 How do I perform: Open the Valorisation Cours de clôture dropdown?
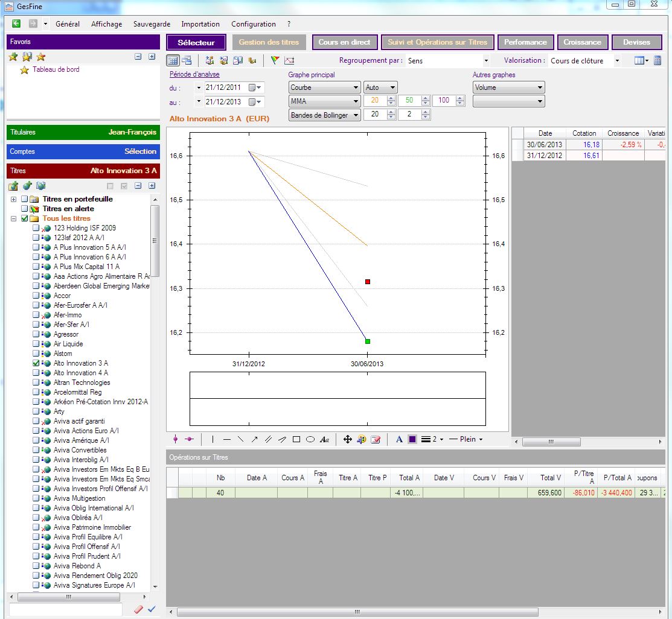pos(616,60)
